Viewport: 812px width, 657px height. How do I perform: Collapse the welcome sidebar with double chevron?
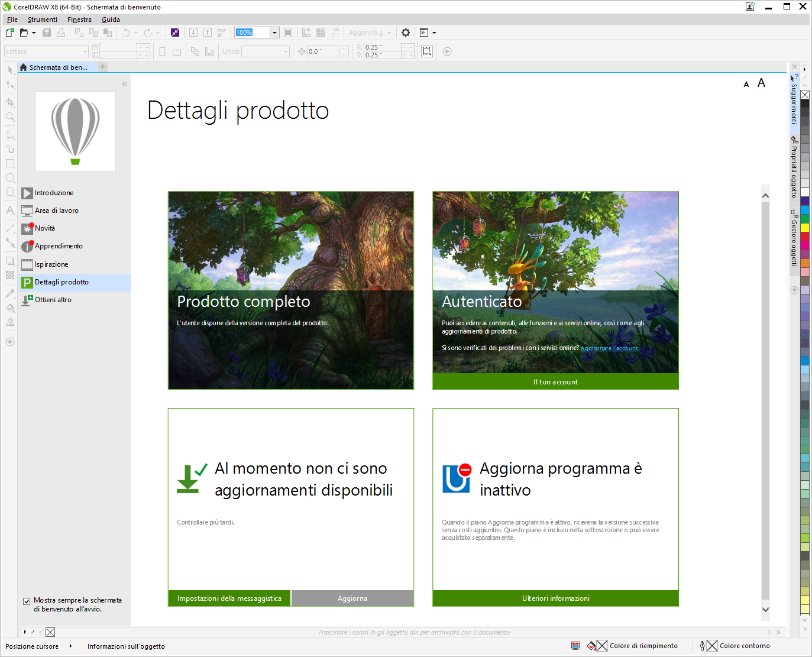point(124,83)
